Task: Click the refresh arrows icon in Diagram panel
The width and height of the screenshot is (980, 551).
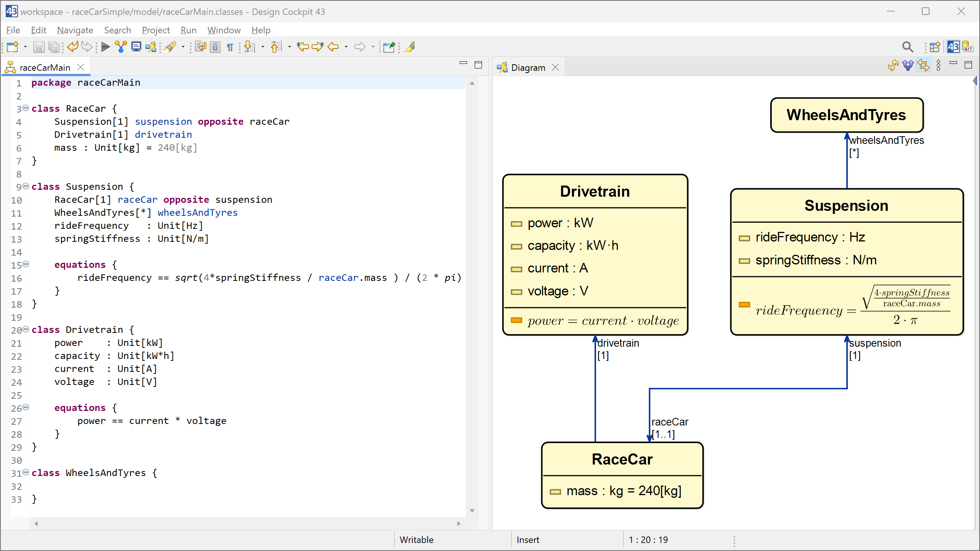Action: pos(893,66)
